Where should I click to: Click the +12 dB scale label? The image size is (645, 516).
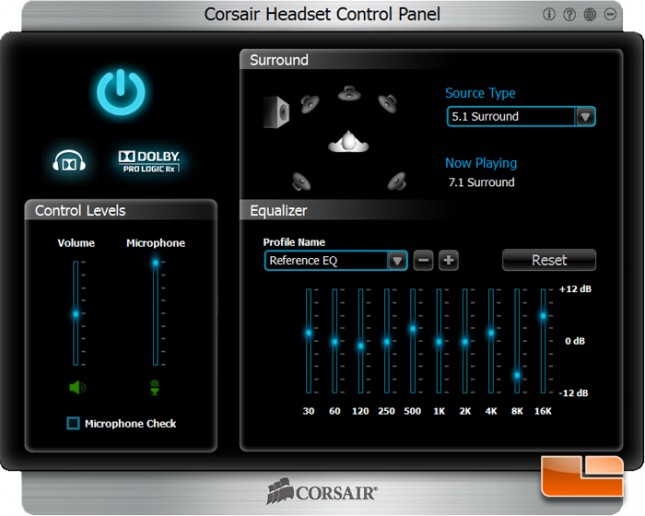575,289
